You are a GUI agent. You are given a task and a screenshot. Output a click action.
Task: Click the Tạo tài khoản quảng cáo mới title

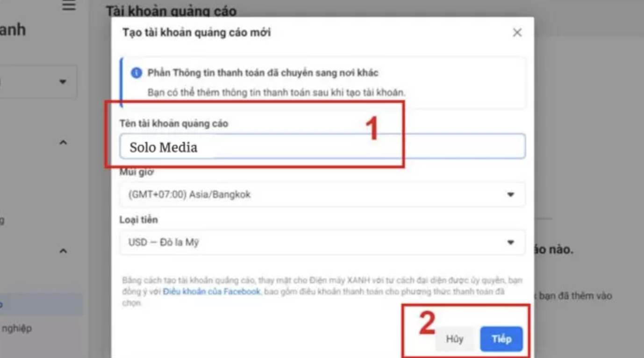[196, 33]
